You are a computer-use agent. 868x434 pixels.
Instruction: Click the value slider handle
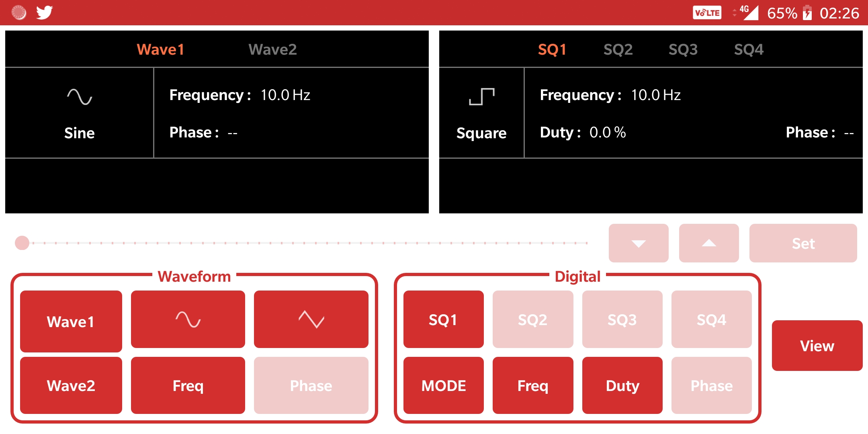click(x=22, y=243)
